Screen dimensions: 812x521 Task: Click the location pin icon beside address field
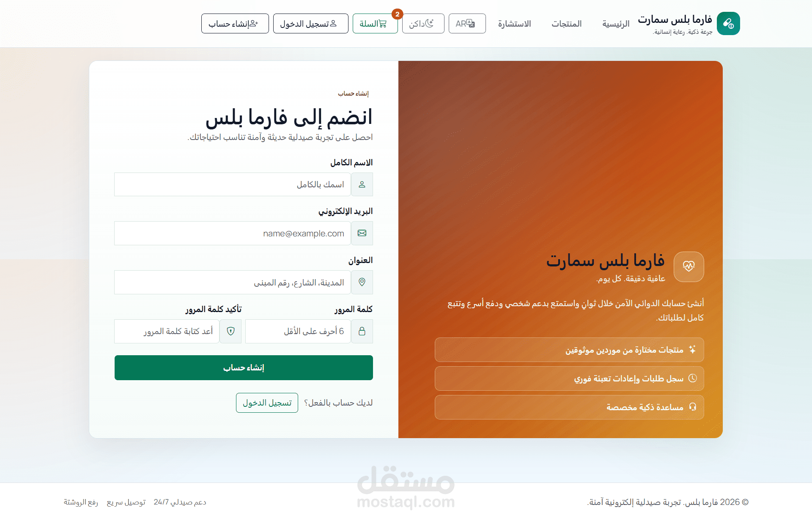[x=362, y=282]
